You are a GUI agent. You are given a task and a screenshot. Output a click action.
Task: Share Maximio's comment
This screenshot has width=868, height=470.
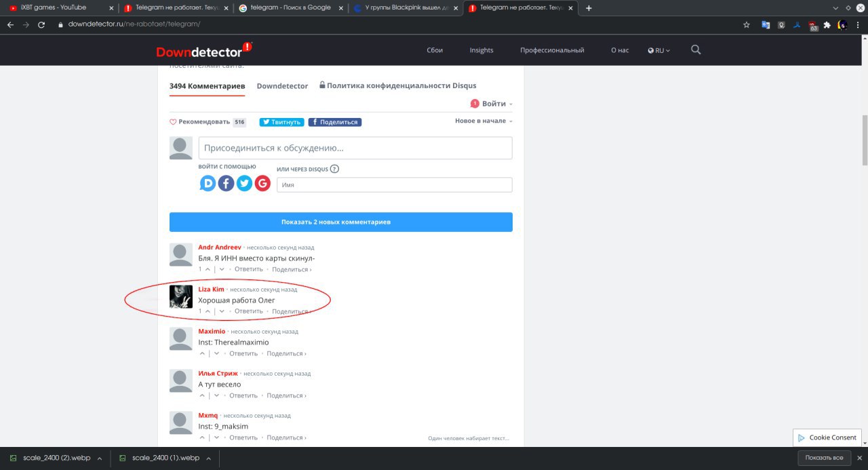point(286,353)
